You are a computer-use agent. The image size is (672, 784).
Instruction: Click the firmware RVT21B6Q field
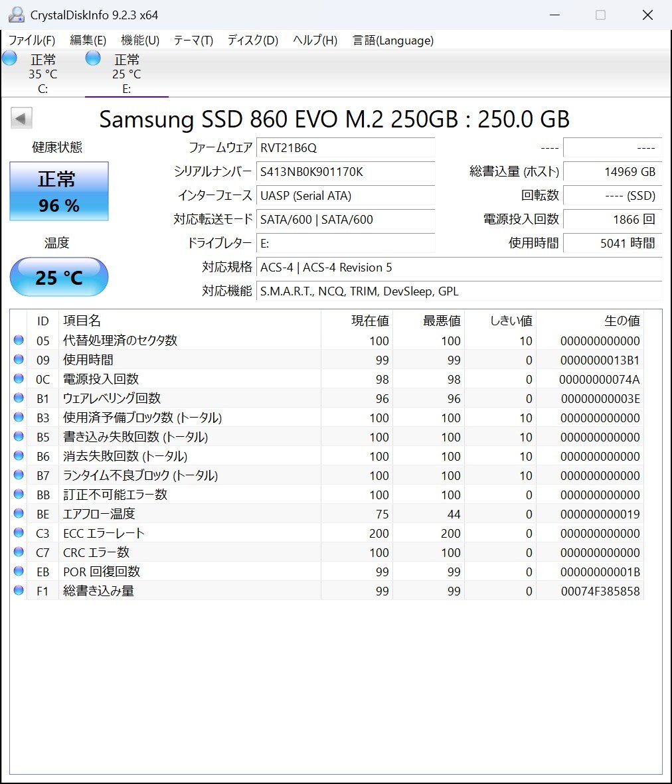tap(345, 148)
